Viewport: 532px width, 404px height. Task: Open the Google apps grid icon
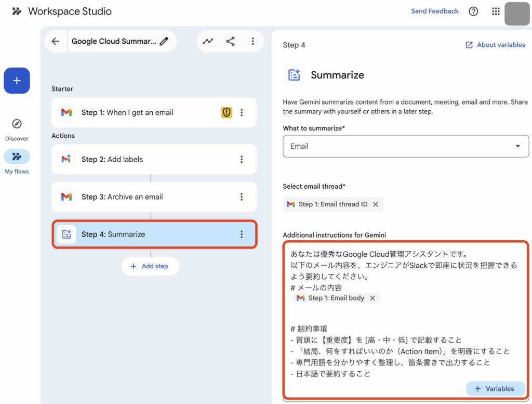pyautogui.click(x=496, y=11)
